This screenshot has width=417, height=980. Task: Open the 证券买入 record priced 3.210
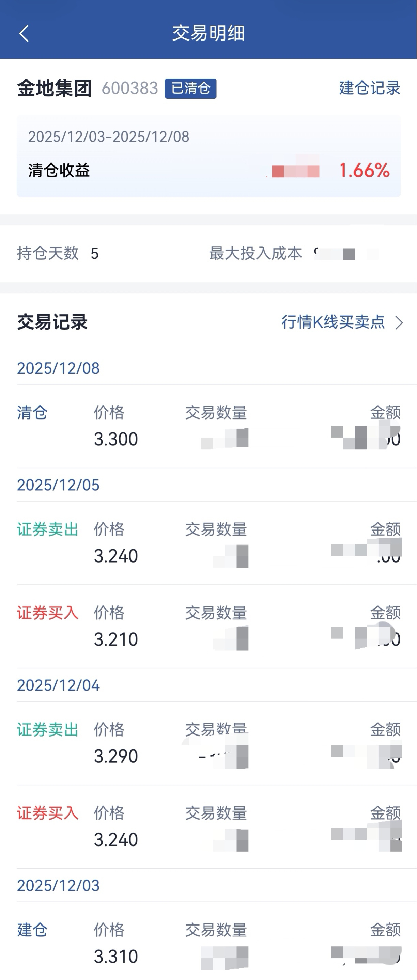tap(208, 627)
